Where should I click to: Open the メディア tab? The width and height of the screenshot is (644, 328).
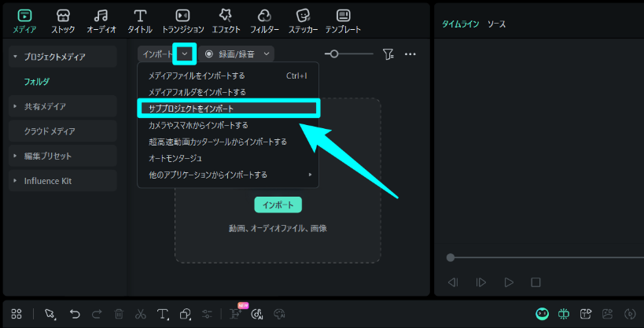click(x=24, y=21)
